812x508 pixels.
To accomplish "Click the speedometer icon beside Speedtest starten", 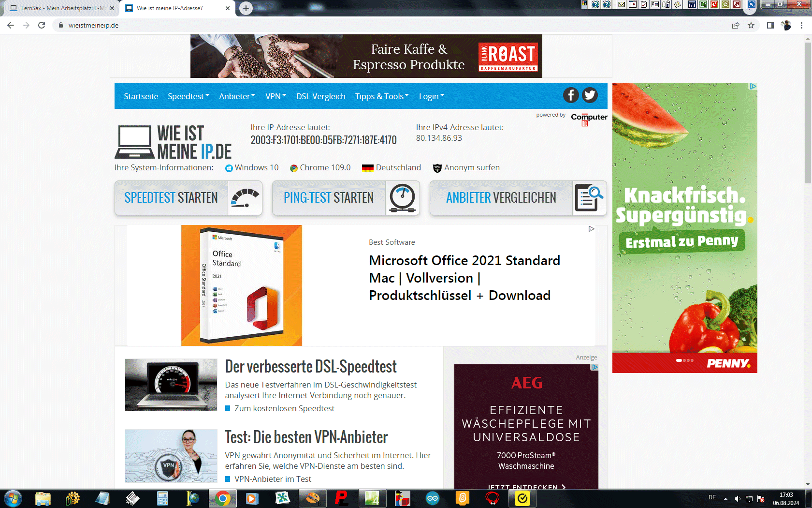I will click(245, 198).
